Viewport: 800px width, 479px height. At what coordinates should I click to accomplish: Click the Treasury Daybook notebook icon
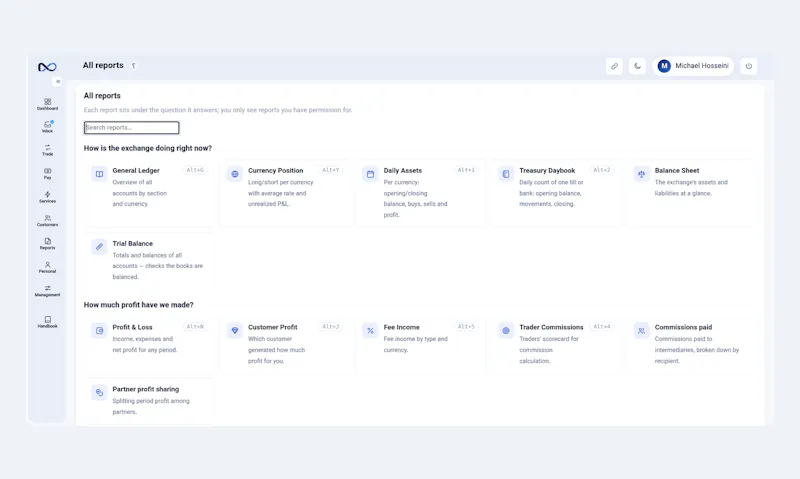tap(506, 174)
